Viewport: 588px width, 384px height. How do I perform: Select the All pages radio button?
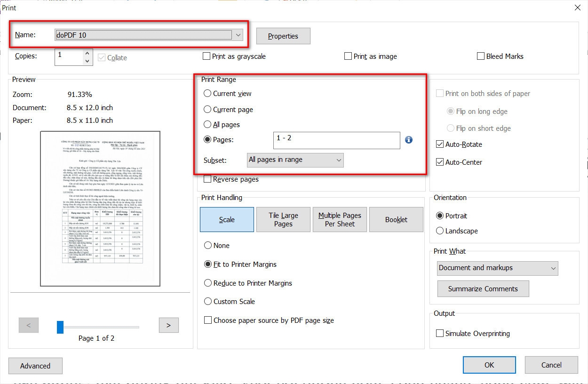pos(207,124)
